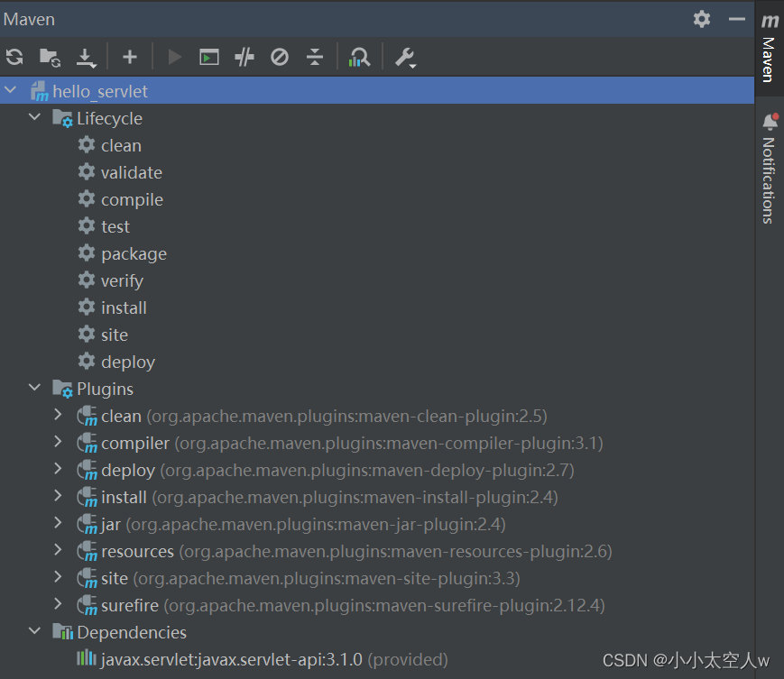This screenshot has height=679, width=784.
Task: Collapse all nodes in the Maven tree
Action: tap(314, 57)
